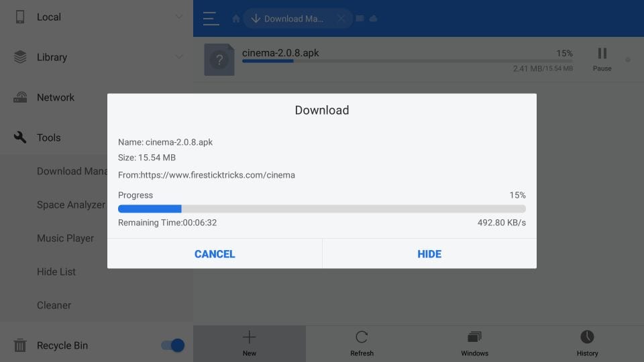This screenshot has height=362, width=644.
Task: Open the Network sidebar item
Action: [56, 97]
